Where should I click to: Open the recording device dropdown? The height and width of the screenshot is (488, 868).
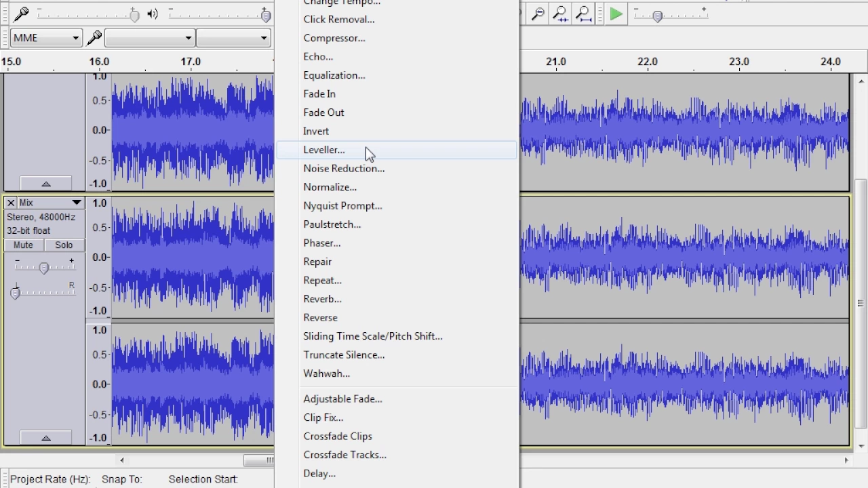tap(150, 38)
